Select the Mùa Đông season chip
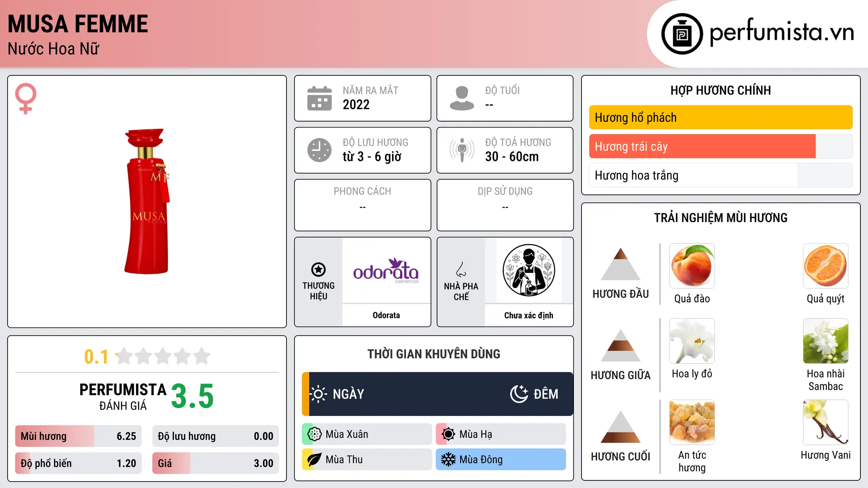The width and height of the screenshot is (868, 488). pyautogui.click(x=501, y=460)
